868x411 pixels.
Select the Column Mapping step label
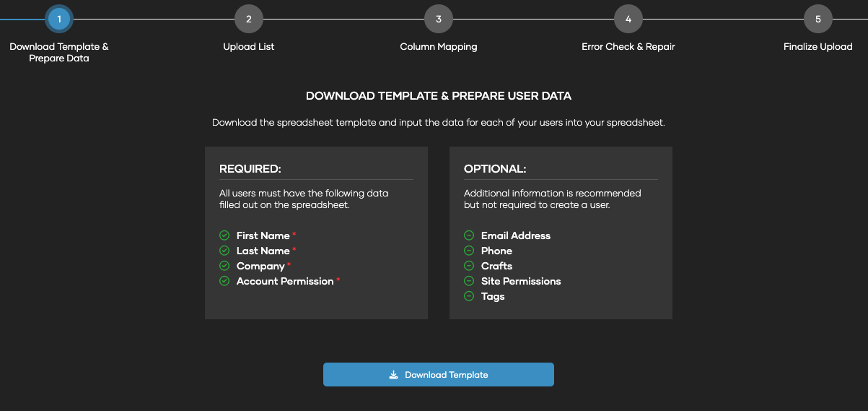pyautogui.click(x=439, y=47)
